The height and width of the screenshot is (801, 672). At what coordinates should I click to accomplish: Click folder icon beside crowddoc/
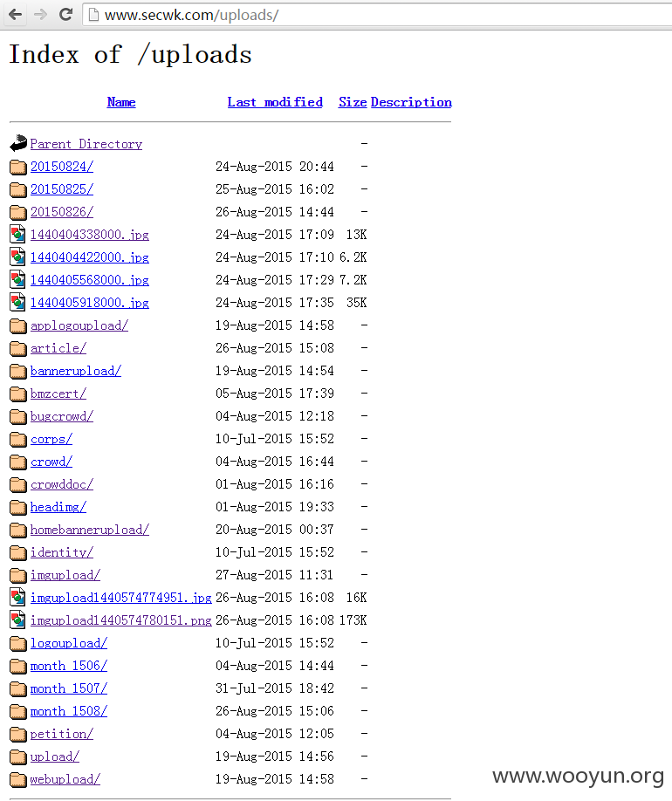click(x=18, y=484)
